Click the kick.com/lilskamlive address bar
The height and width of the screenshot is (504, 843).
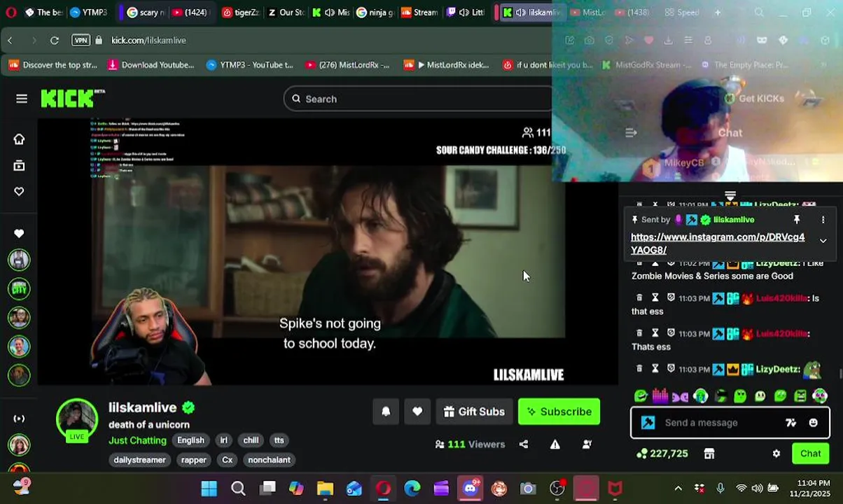click(148, 41)
